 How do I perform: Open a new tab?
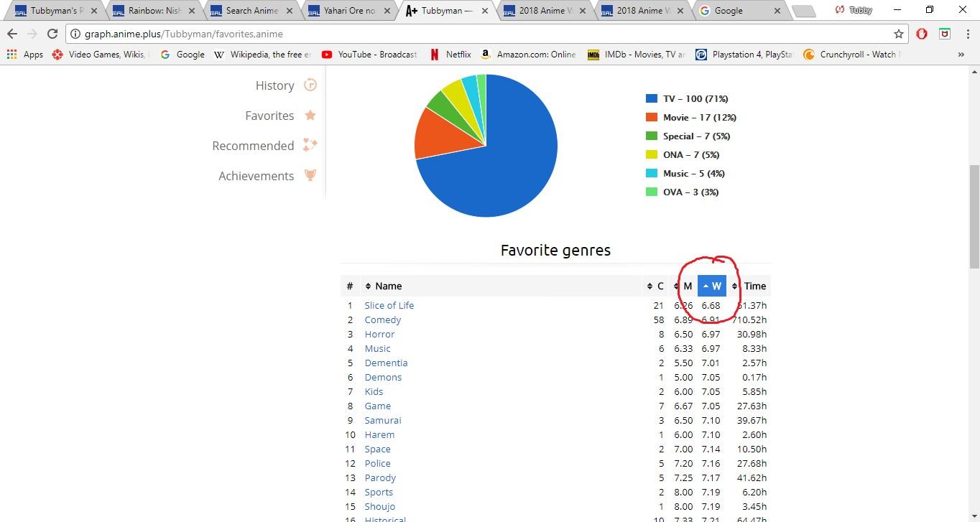[804, 11]
